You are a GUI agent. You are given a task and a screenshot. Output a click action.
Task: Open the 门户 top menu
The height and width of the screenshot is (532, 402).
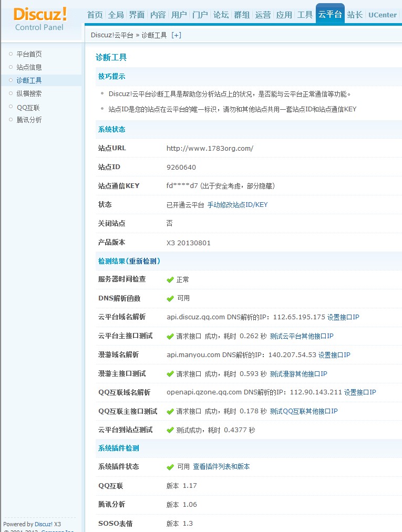click(x=200, y=15)
